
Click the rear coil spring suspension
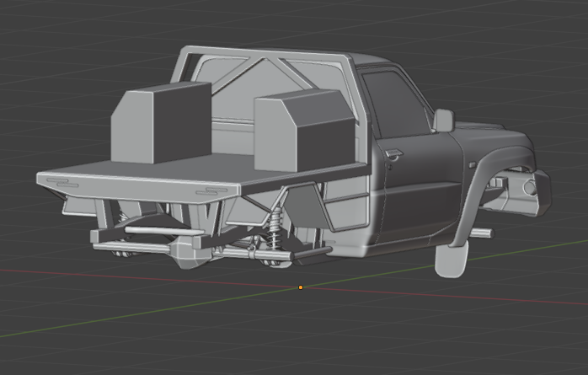(275, 228)
